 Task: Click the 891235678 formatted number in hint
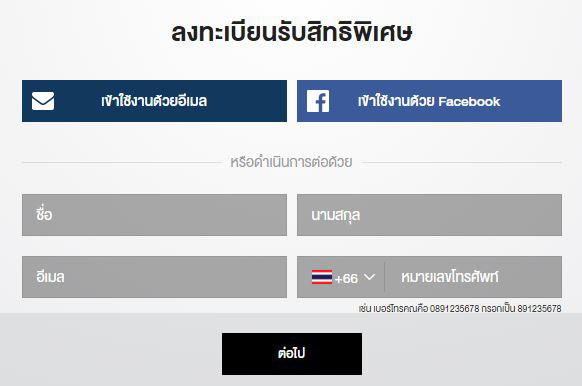pyautogui.click(x=539, y=308)
